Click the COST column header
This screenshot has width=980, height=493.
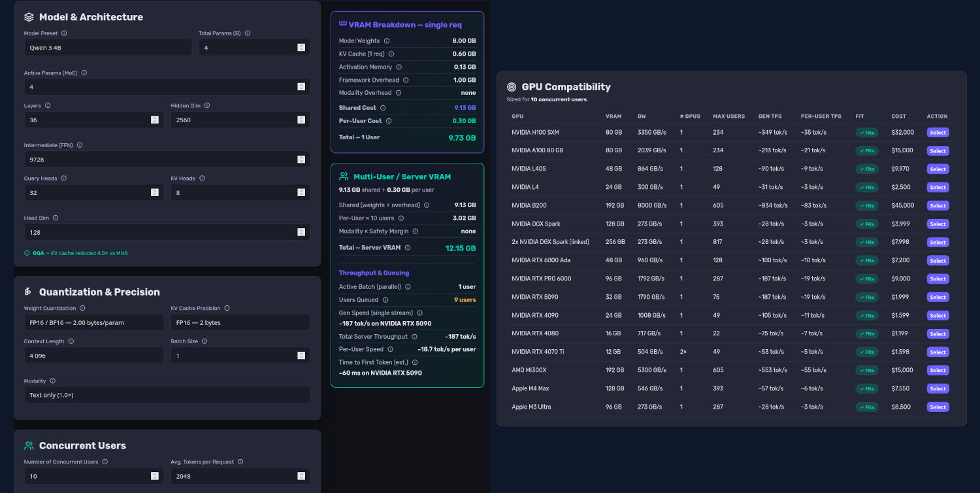898,116
